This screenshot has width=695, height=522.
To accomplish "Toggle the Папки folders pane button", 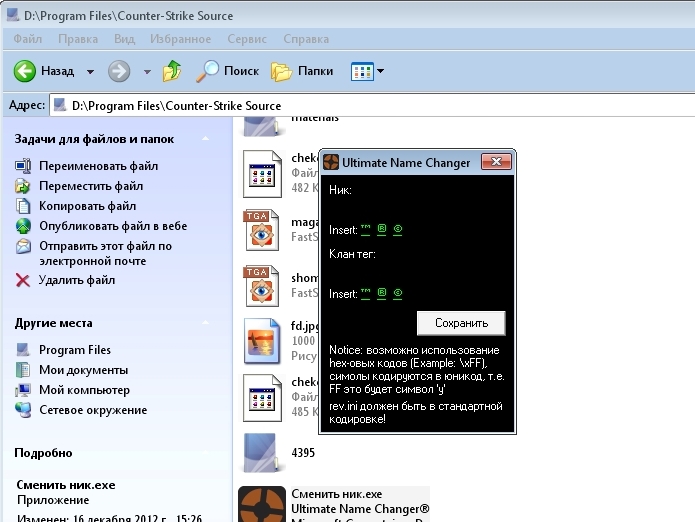I will point(301,71).
